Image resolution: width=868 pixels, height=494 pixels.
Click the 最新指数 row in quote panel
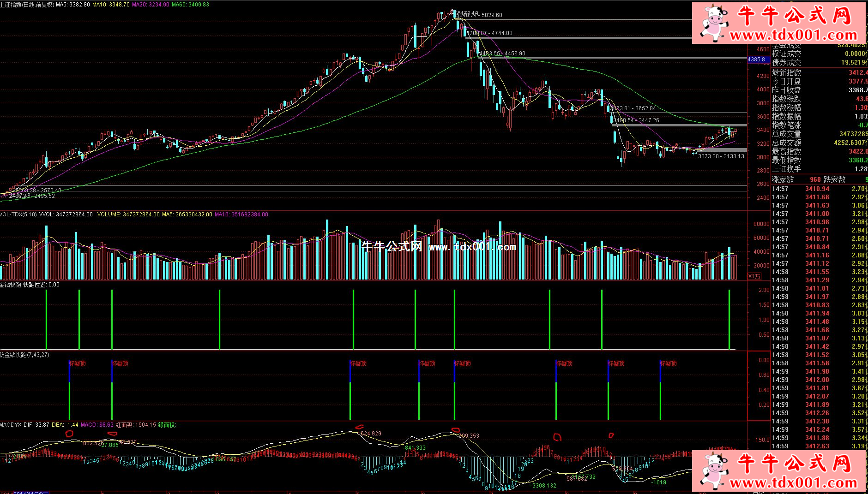[818, 72]
